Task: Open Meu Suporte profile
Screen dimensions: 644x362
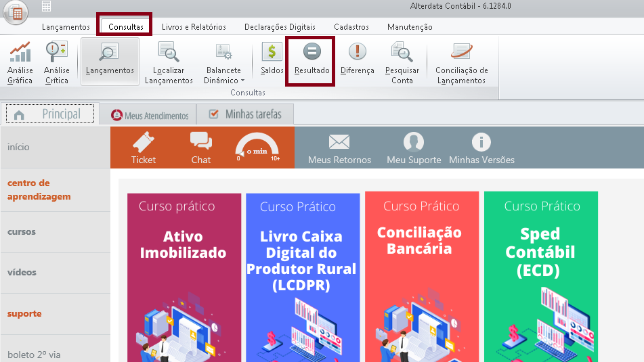Action: tap(414, 149)
